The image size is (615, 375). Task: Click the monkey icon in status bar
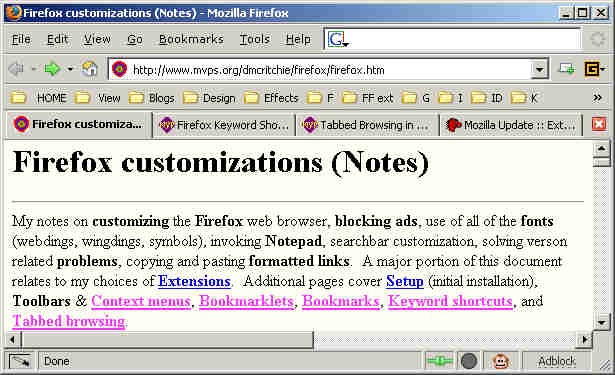click(x=501, y=361)
